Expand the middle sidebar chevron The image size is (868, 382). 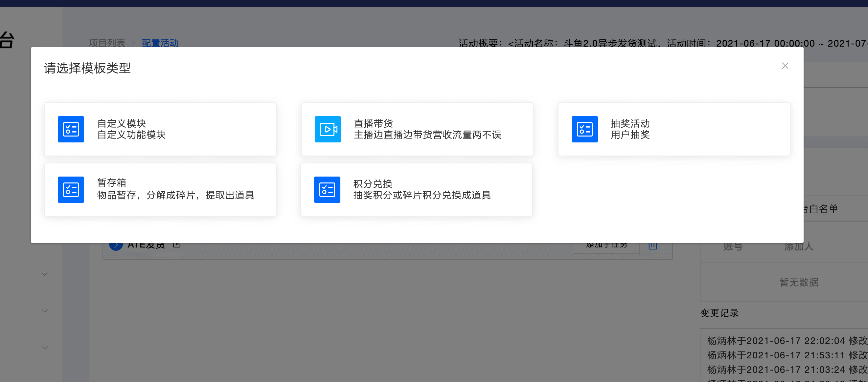click(44, 311)
